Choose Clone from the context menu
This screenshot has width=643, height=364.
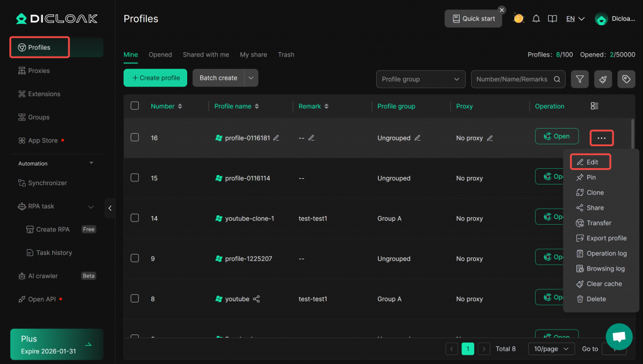595,193
